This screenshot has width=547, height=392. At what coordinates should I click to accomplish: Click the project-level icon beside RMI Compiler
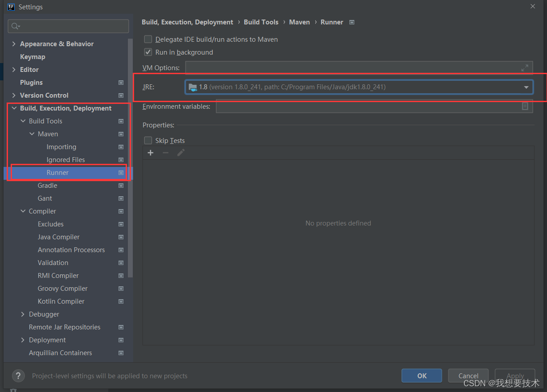coord(121,276)
